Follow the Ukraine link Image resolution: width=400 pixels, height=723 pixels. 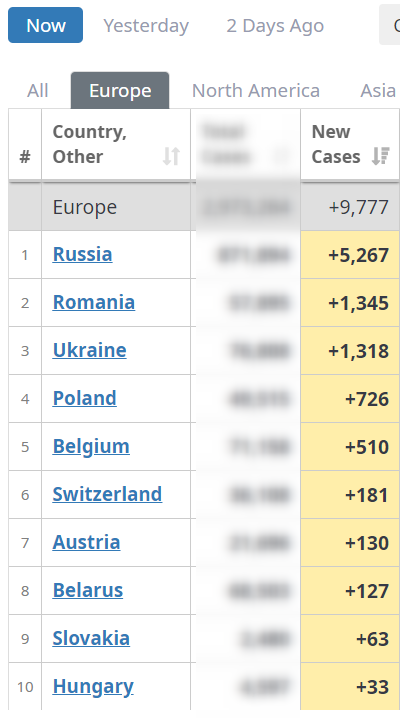tap(90, 350)
